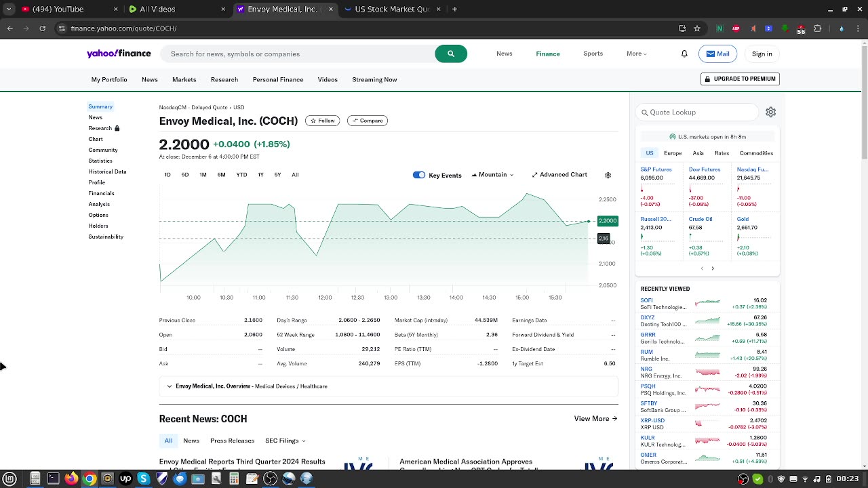Image resolution: width=868 pixels, height=488 pixels.
Task: Click Upgrade to Premium button
Action: (x=740, y=79)
